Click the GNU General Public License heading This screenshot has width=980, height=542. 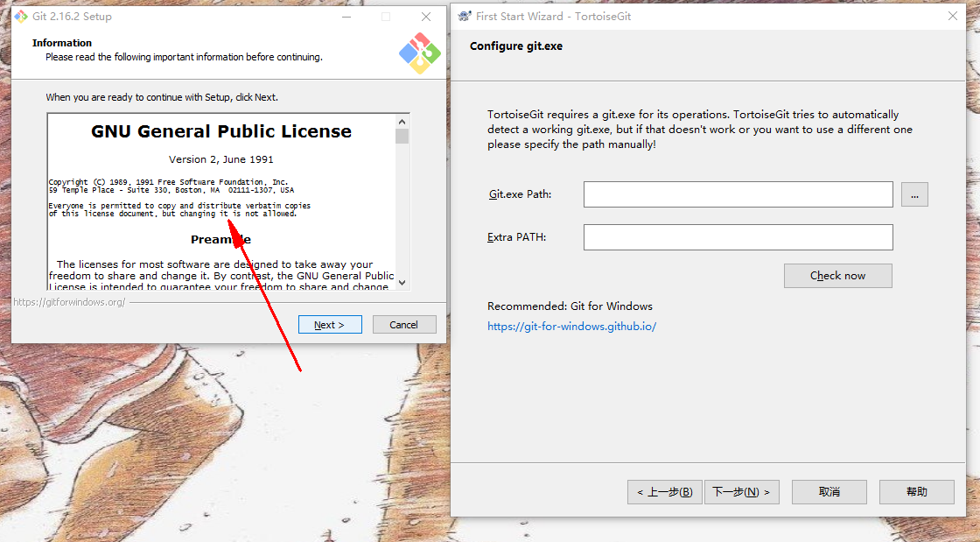(221, 131)
